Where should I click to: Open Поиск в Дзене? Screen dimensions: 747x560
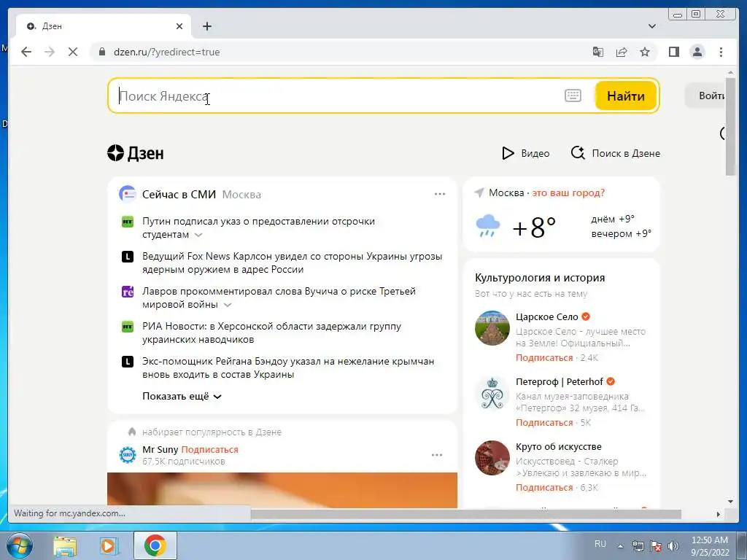click(616, 153)
